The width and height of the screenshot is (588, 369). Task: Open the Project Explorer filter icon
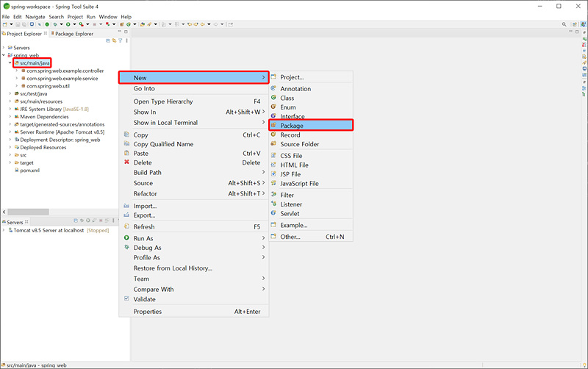click(x=121, y=40)
